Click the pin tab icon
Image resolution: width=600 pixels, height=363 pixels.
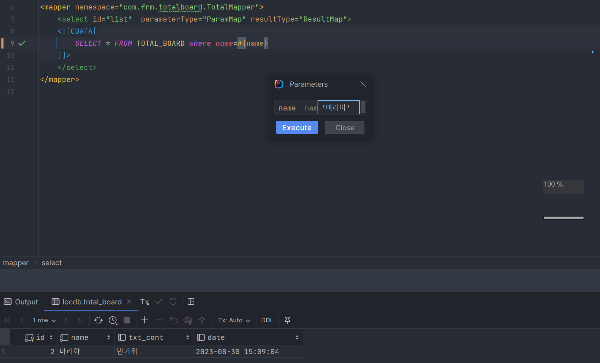(287, 320)
